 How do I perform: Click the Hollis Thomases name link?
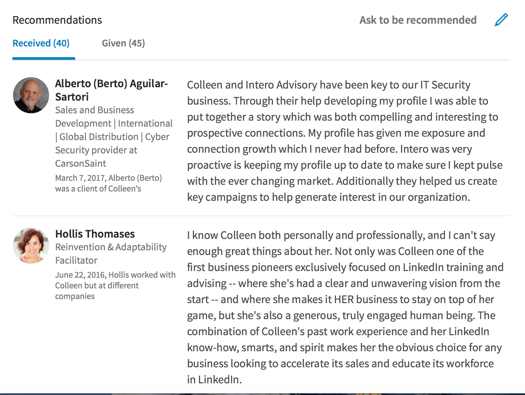[x=95, y=234]
